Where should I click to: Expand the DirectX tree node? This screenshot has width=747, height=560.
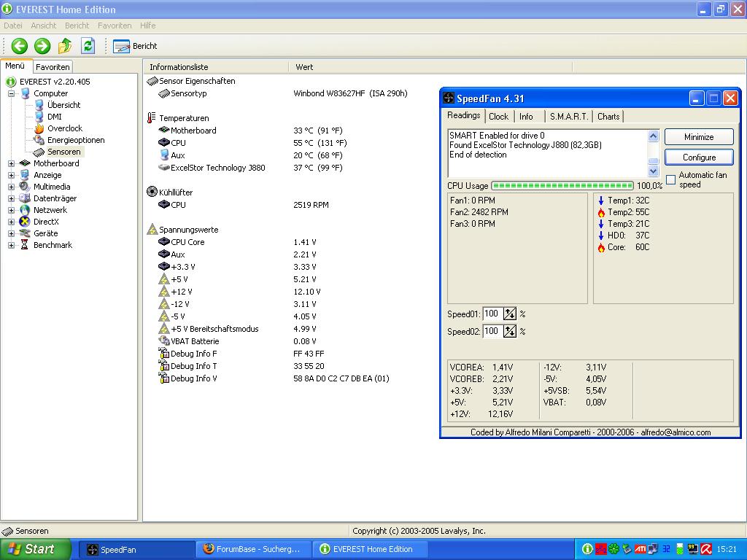tap(11, 222)
